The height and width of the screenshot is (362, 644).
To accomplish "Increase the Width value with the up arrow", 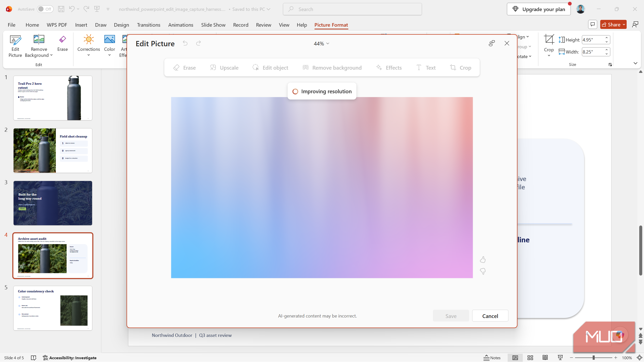I will pos(607,50).
